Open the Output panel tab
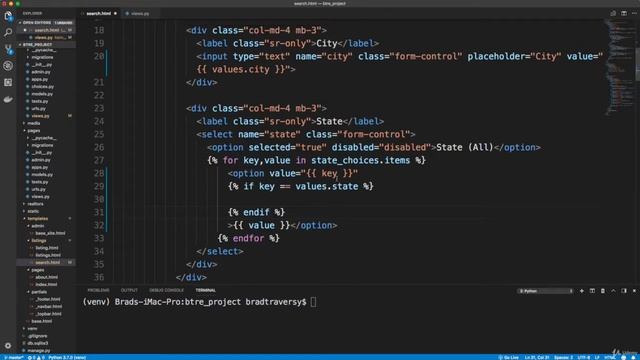The image size is (640, 360). (129, 290)
